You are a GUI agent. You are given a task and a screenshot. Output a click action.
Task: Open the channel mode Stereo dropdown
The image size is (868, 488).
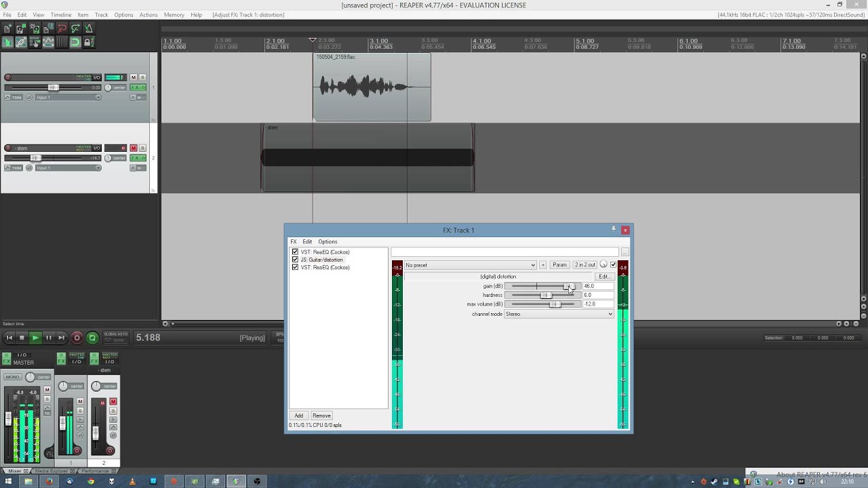tap(559, 314)
